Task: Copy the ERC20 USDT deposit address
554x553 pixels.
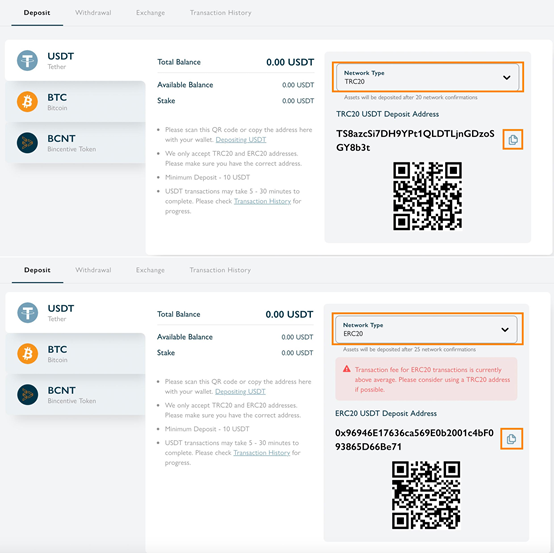Action: (511, 439)
